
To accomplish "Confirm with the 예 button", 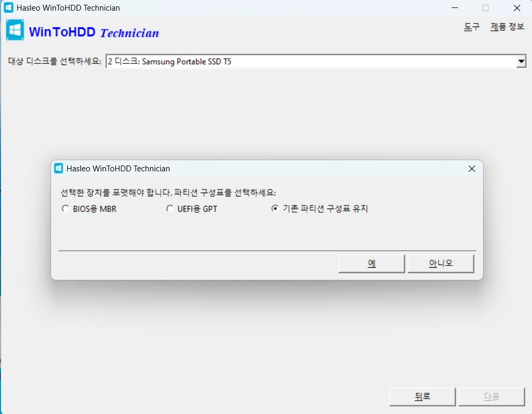I will tap(371, 263).
